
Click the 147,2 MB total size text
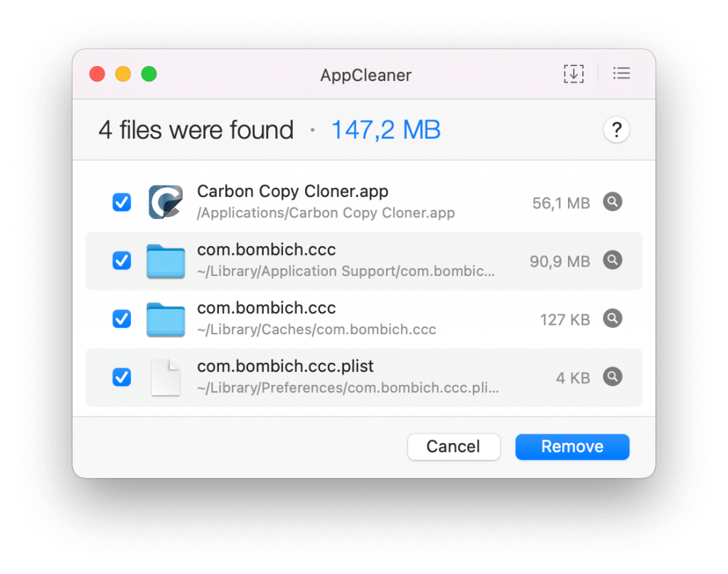pyautogui.click(x=386, y=130)
